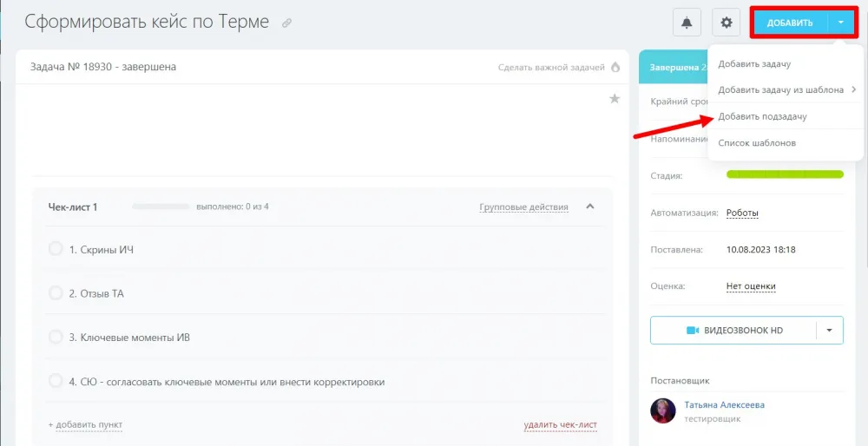The image size is (868, 446).
Task: Click the task title Сформировать кейс по Терме
Action: click(147, 22)
